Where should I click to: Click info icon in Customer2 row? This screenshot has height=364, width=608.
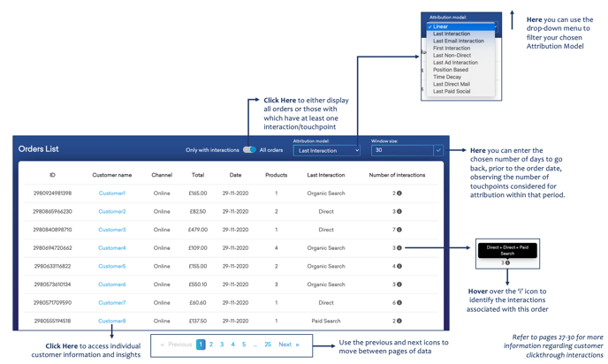pyautogui.click(x=399, y=212)
